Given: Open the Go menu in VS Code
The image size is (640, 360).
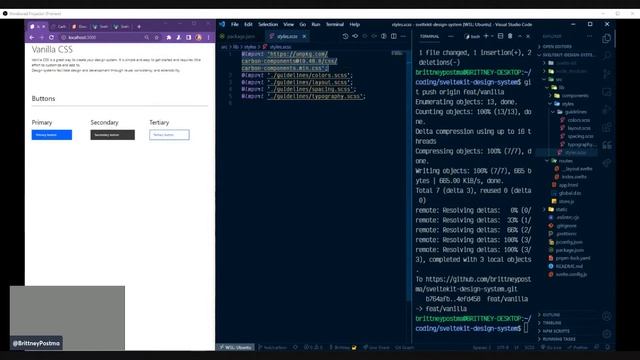Looking at the screenshot, I should (x=302, y=24).
